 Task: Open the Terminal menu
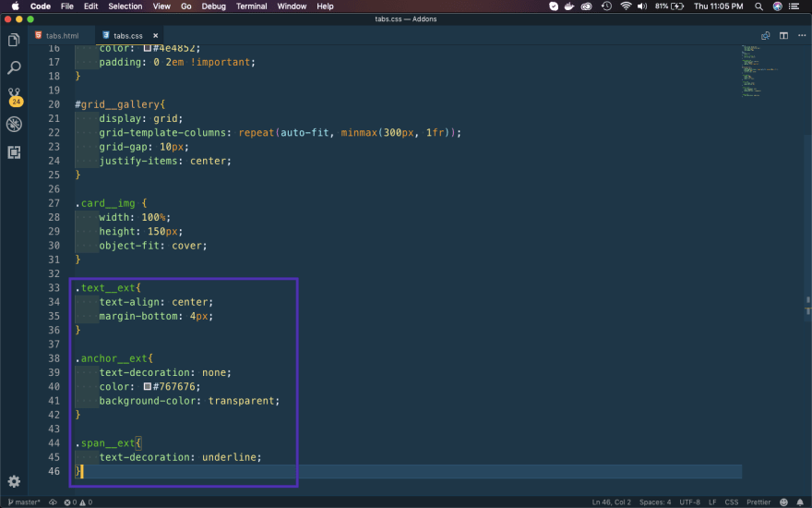251,6
